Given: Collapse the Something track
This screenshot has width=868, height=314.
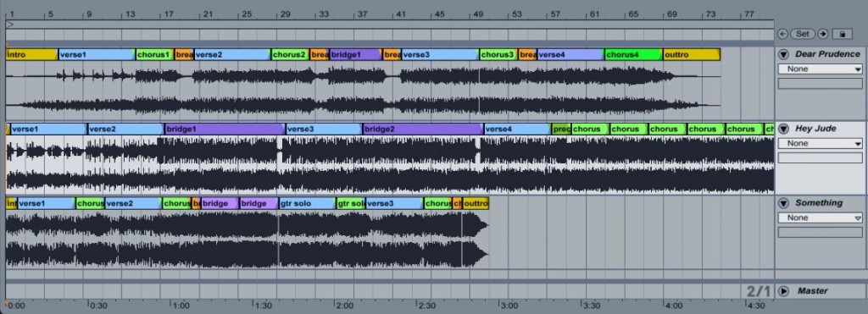Looking at the screenshot, I should coord(783,203).
